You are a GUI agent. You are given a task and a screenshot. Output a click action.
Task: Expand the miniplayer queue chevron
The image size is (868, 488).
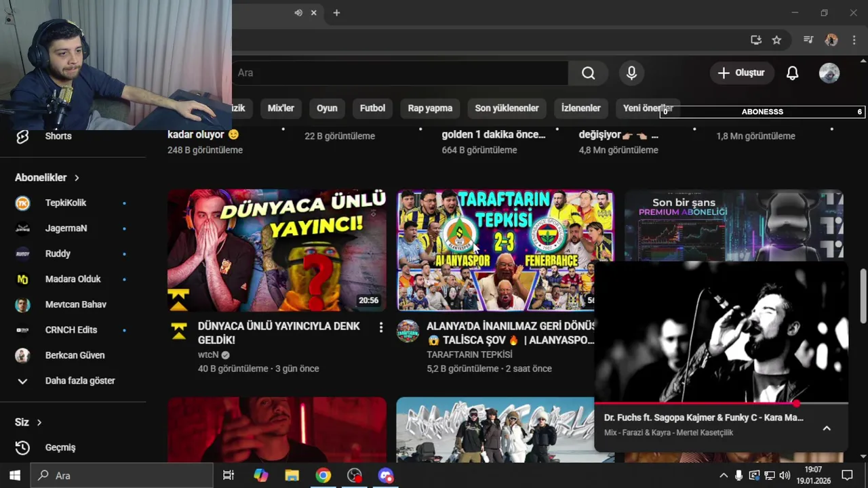click(827, 428)
